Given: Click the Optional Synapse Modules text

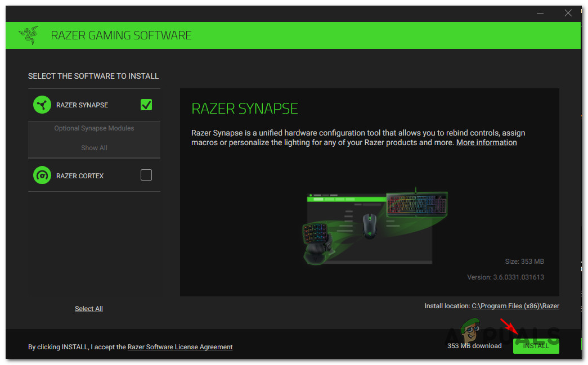Looking at the screenshot, I should point(94,128).
